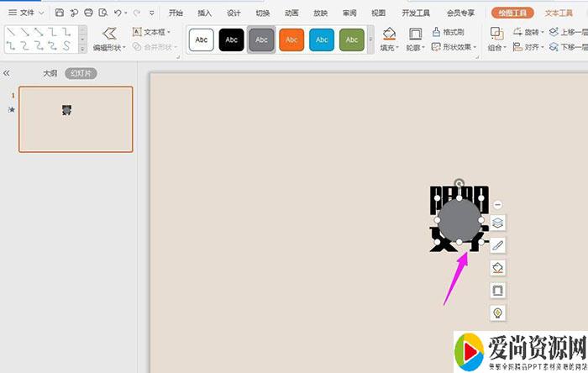
Task: Switch to the 文本工具 tab
Action: coord(559,13)
